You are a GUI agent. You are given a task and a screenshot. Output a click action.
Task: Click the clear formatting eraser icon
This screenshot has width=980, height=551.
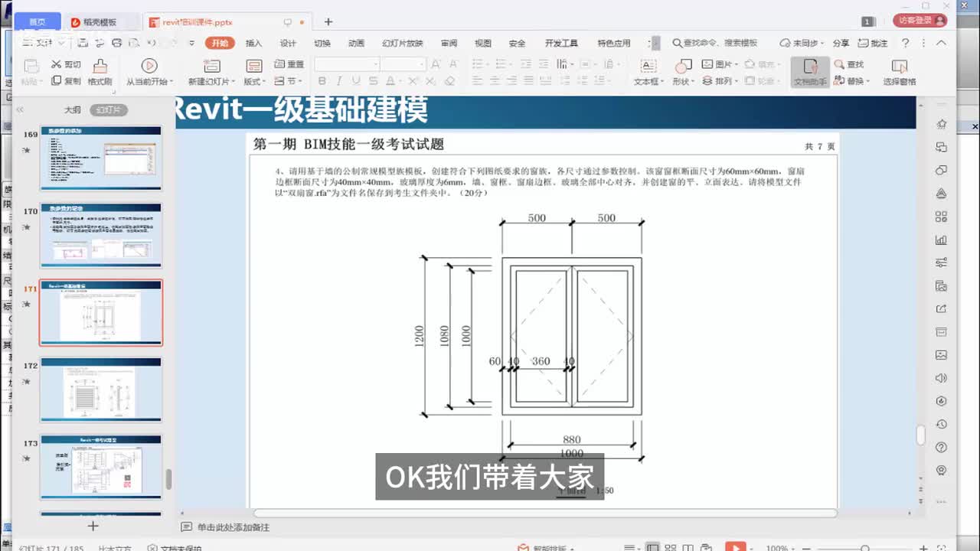point(450,81)
